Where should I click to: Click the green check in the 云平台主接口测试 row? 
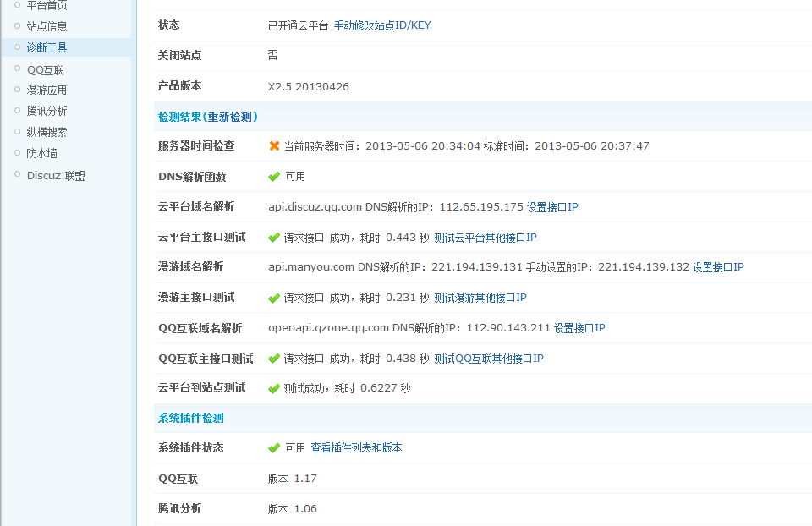pyautogui.click(x=274, y=238)
